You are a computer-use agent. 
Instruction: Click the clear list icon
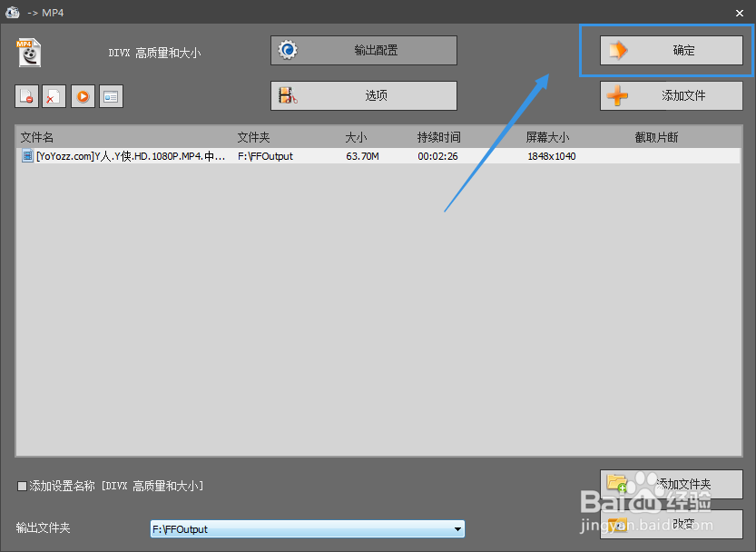(x=54, y=96)
